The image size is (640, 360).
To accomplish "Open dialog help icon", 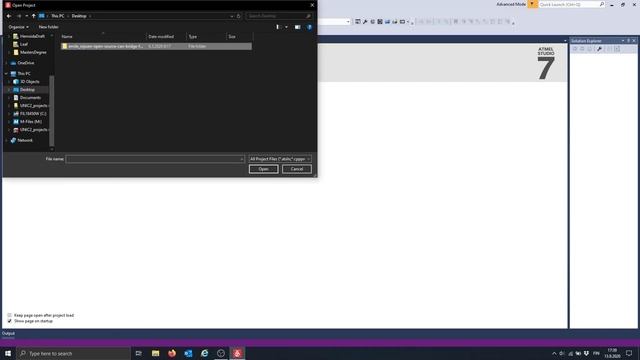I will click(x=309, y=27).
